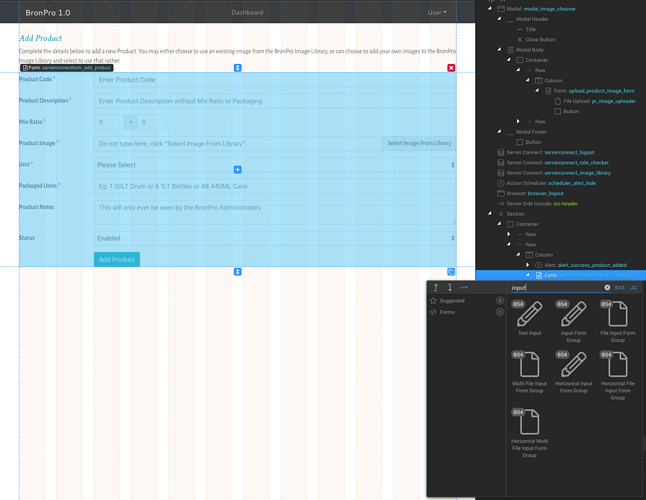
Task: Clear the component search field
Action: (607, 287)
